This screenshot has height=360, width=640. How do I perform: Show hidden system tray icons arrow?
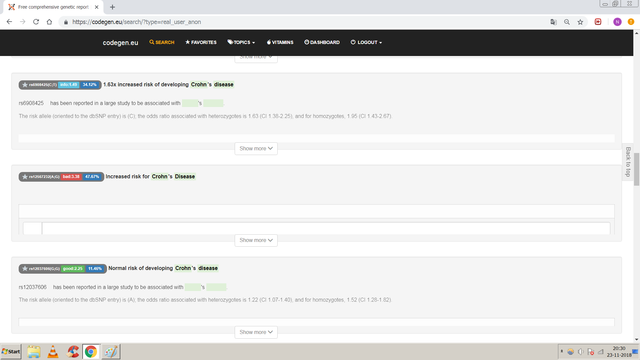[x=562, y=351]
